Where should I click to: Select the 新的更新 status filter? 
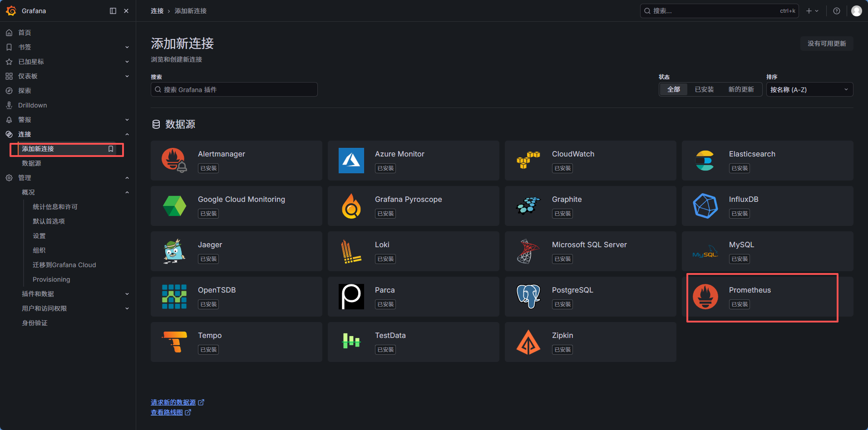(741, 89)
